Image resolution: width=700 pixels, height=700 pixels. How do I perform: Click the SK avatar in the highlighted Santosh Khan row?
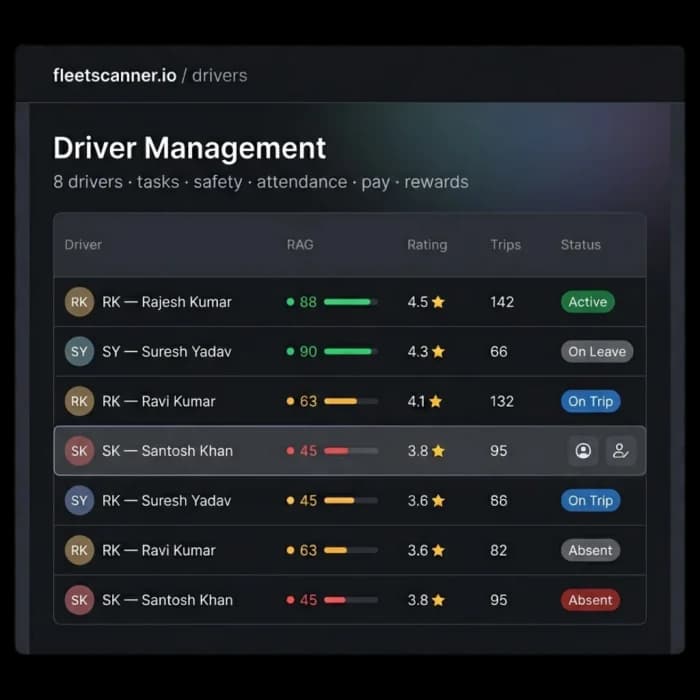79,450
